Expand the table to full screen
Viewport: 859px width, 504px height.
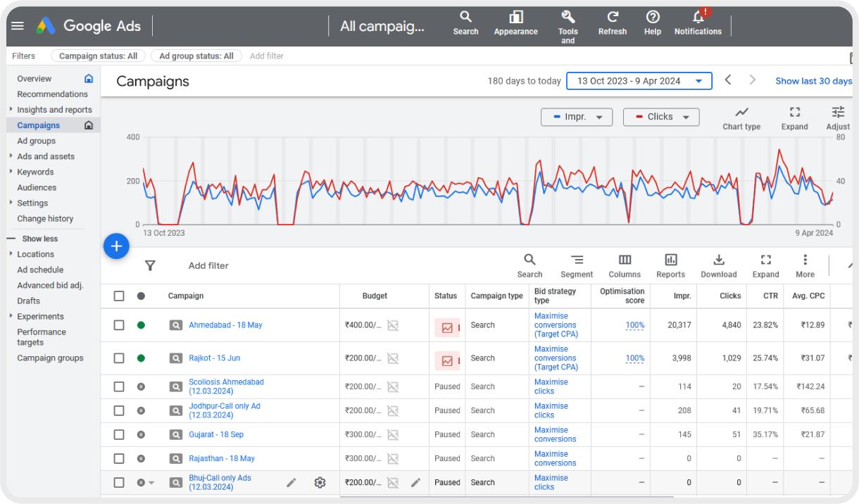tap(766, 266)
